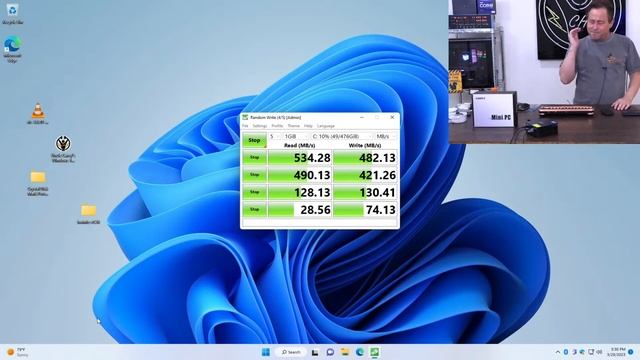The image size is (640, 360).
Task: Open the 1GiB test size dropdown
Action: pyautogui.click(x=296, y=136)
